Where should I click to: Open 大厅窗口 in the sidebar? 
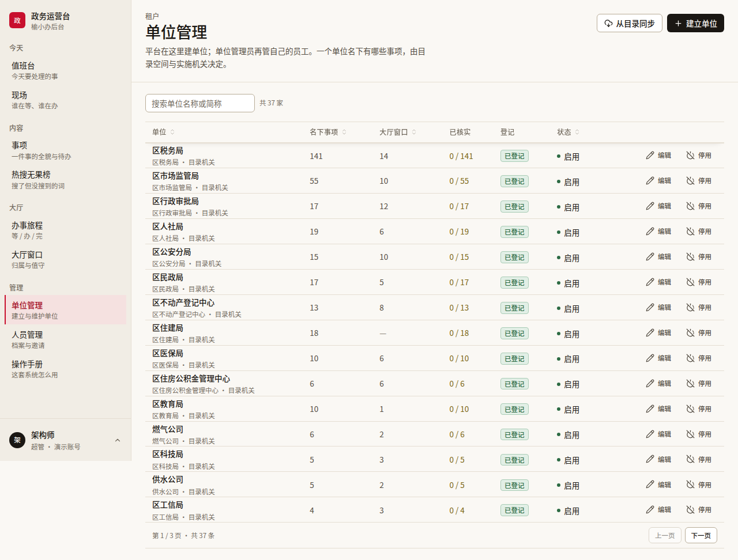65,260
